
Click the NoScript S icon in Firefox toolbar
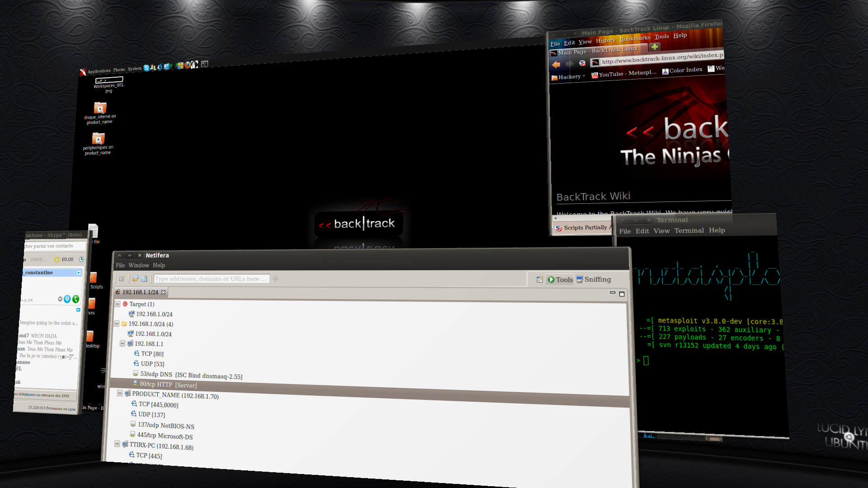(x=582, y=63)
